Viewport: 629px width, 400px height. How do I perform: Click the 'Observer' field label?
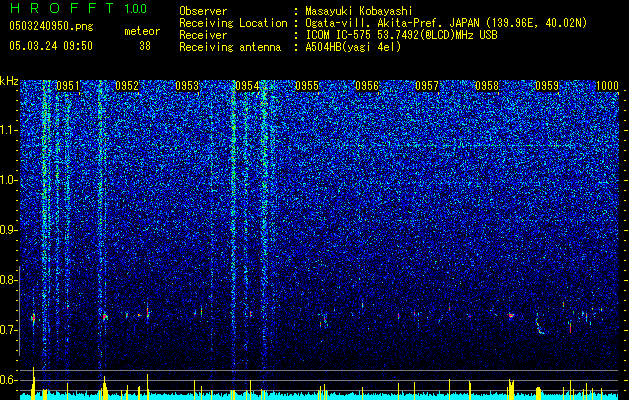click(x=203, y=11)
